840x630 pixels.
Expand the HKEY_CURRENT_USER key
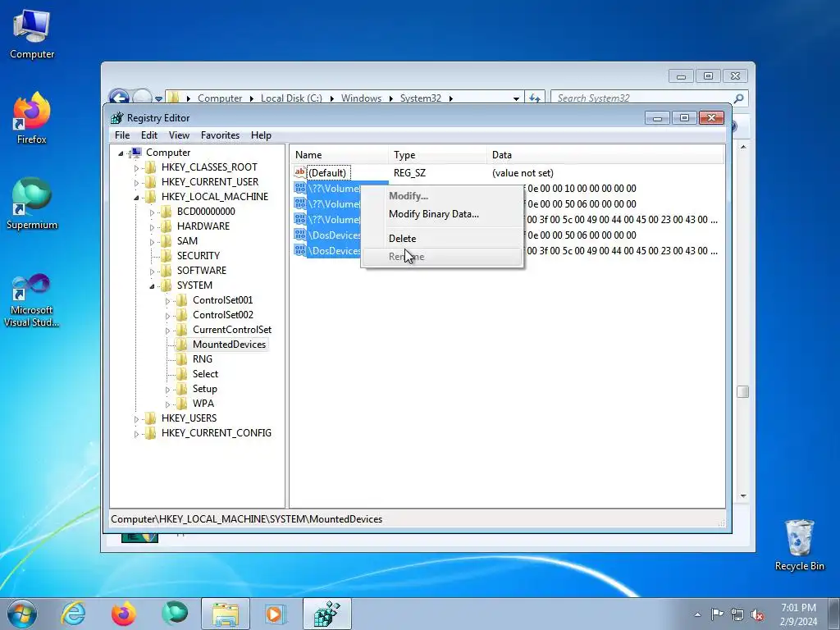click(136, 183)
